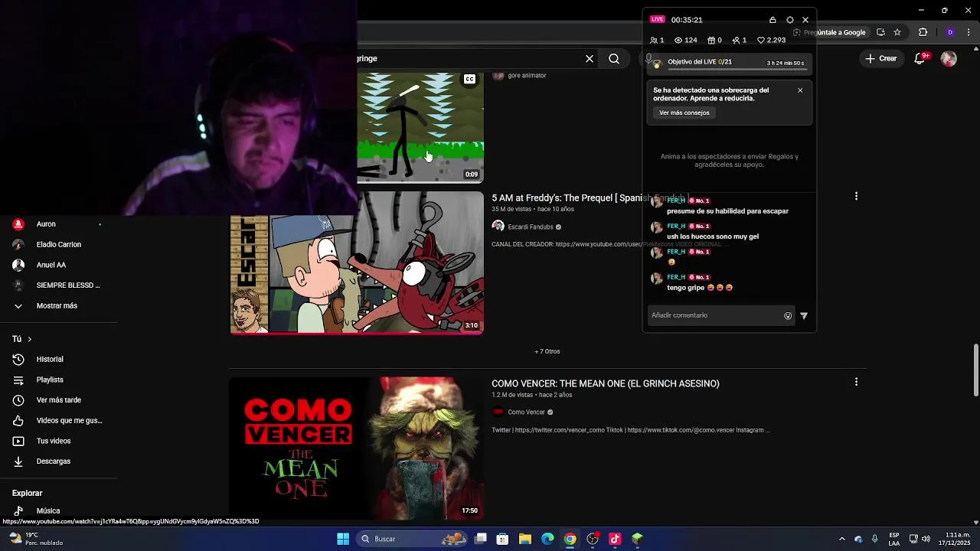Bookmark this page with star icon
The image size is (980, 551).
(897, 32)
